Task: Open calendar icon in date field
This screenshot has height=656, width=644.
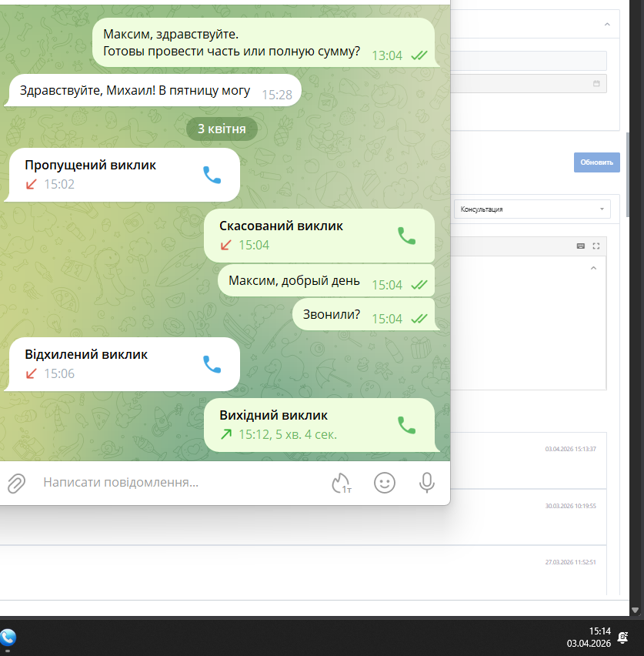Action: point(596,83)
